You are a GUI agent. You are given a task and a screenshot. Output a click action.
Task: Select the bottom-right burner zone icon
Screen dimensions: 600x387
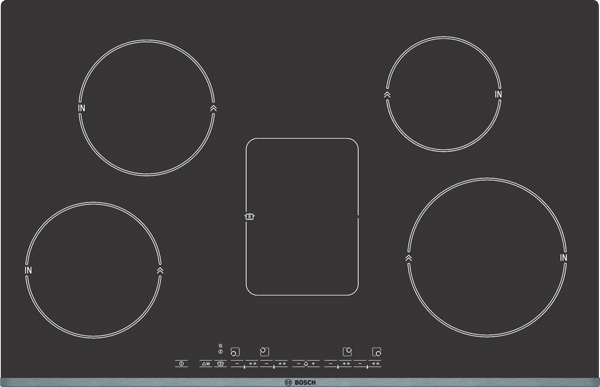pos(377,351)
